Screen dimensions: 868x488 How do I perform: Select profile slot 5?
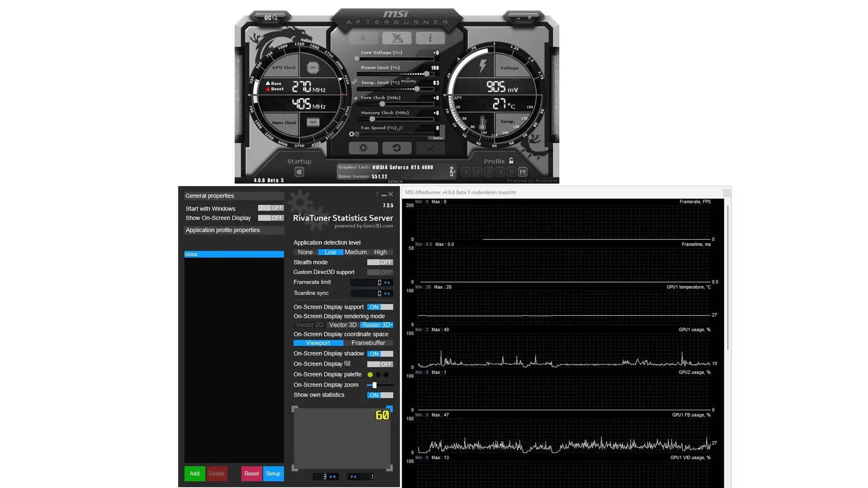click(x=511, y=172)
